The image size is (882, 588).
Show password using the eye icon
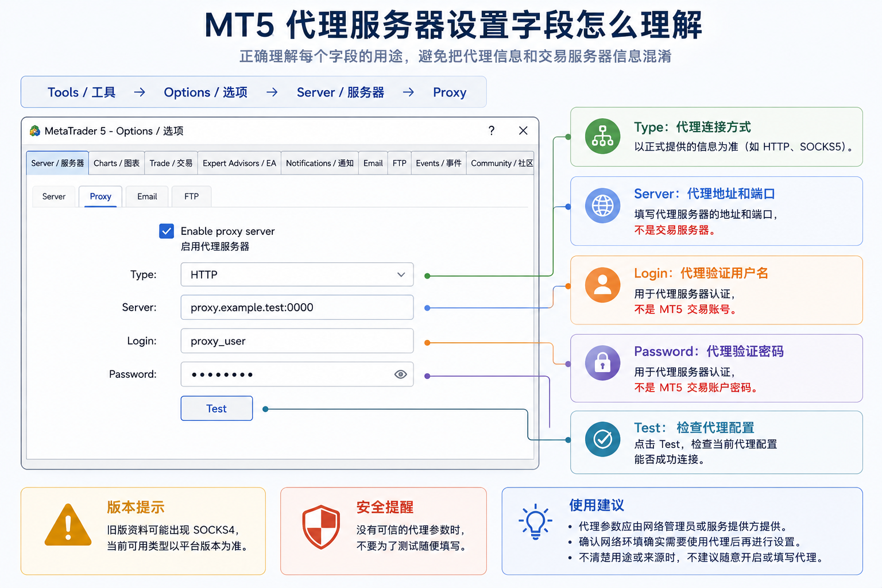(401, 374)
